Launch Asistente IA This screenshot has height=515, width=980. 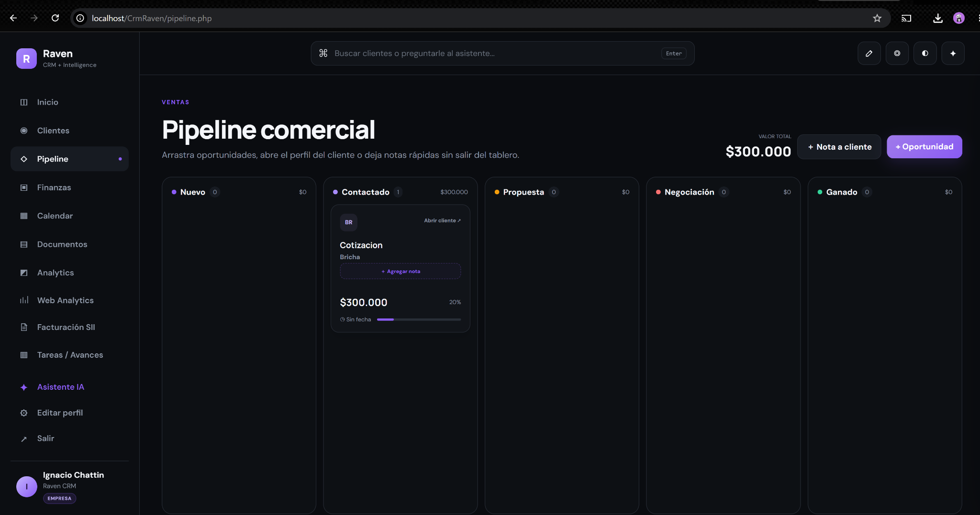pyautogui.click(x=69, y=387)
